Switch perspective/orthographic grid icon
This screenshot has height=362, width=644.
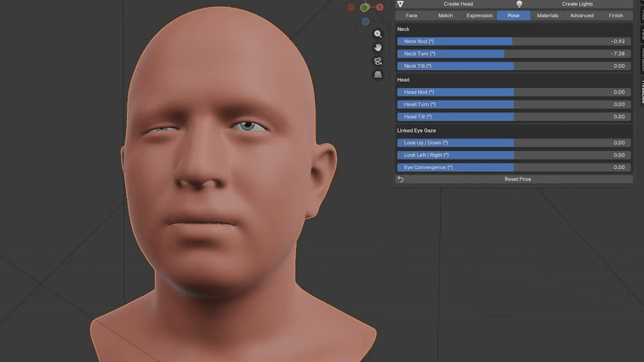378,74
